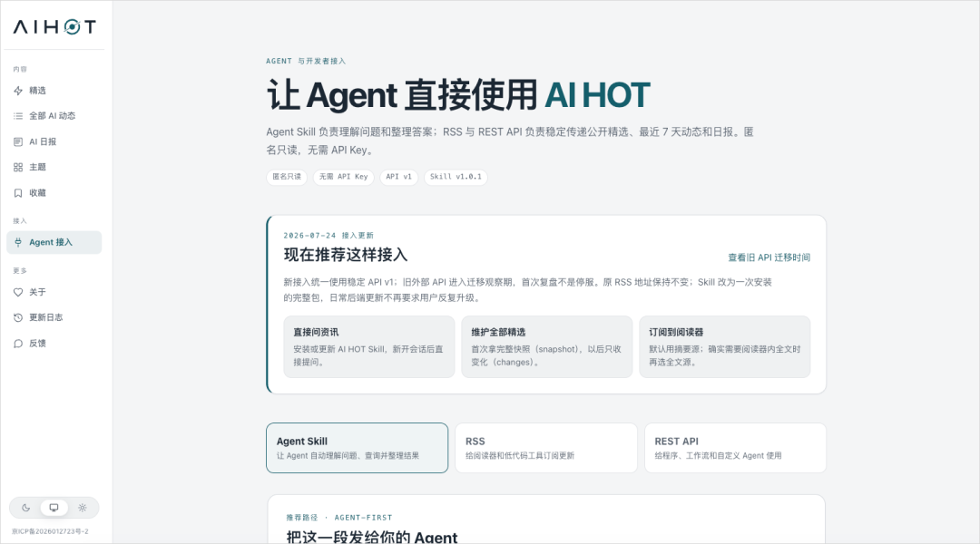Viewport: 980px width, 544px height.
Task: Open 精选 via its lightning icon
Action: [x=18, y=91]
